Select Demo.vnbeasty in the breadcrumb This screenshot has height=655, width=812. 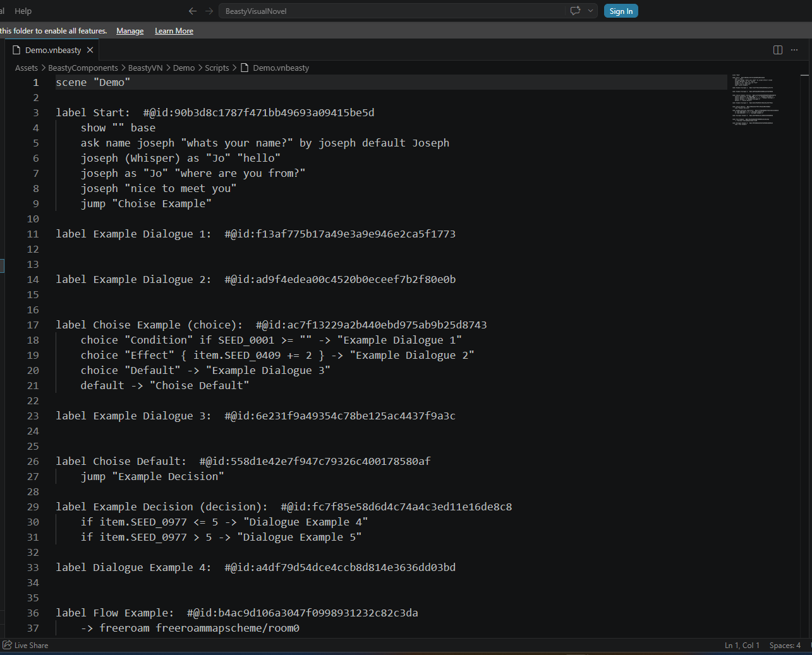[275, 68]
